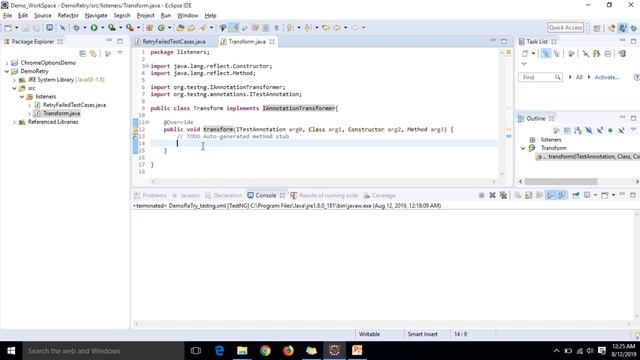
Task: Open the Display Selected Console dropdown
Action: tap(595, 196)
